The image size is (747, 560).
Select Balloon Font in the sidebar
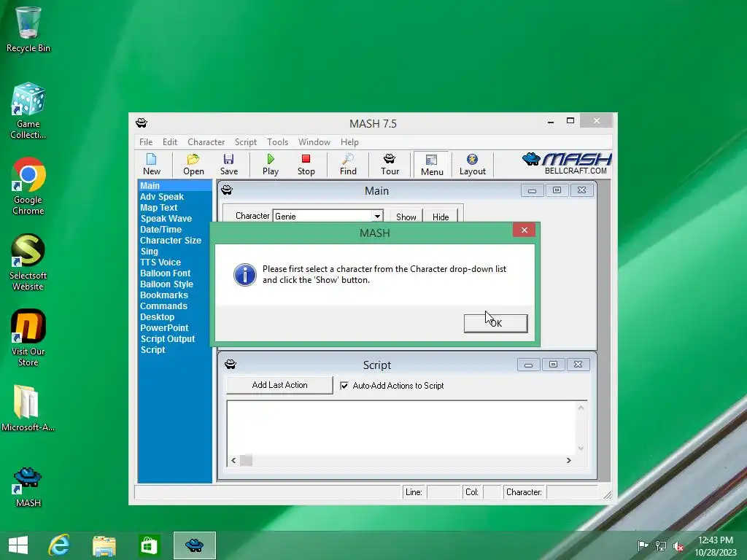pyautogui.click(x=166, y=273)
